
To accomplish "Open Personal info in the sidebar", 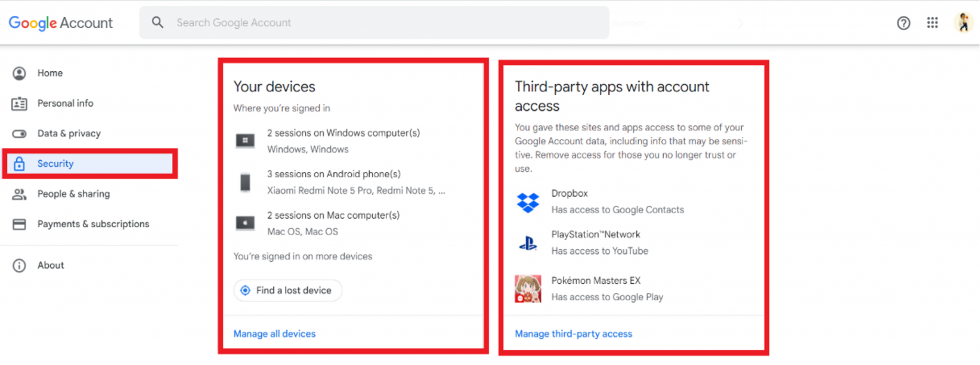I will pyautogui.click(x=65, y=103).
